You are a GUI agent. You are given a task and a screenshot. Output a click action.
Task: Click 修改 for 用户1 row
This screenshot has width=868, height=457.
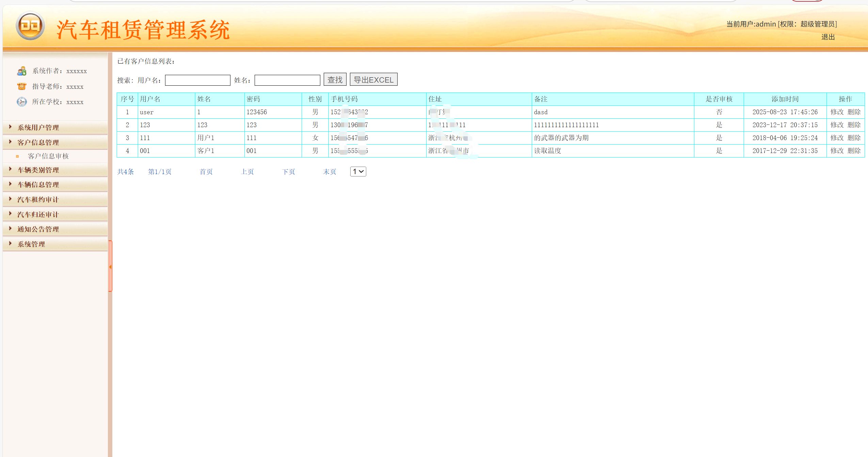click(x=837, y=138)
